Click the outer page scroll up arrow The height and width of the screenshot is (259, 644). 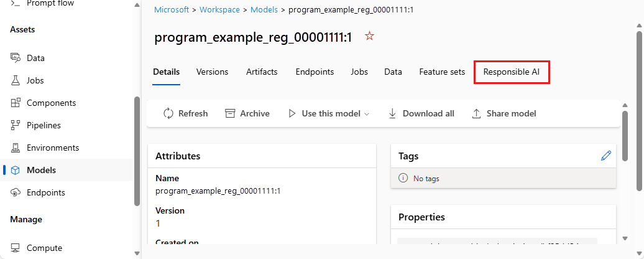638,24
